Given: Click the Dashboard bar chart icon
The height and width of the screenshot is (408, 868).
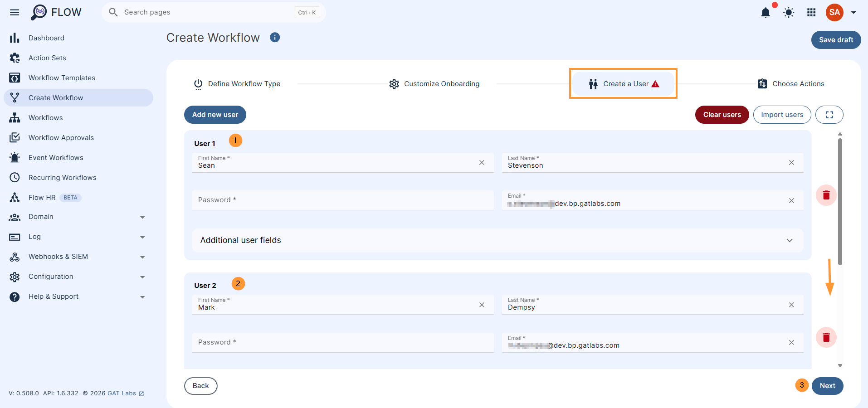Looking at the screenshot, I should (x=15, y=38).
